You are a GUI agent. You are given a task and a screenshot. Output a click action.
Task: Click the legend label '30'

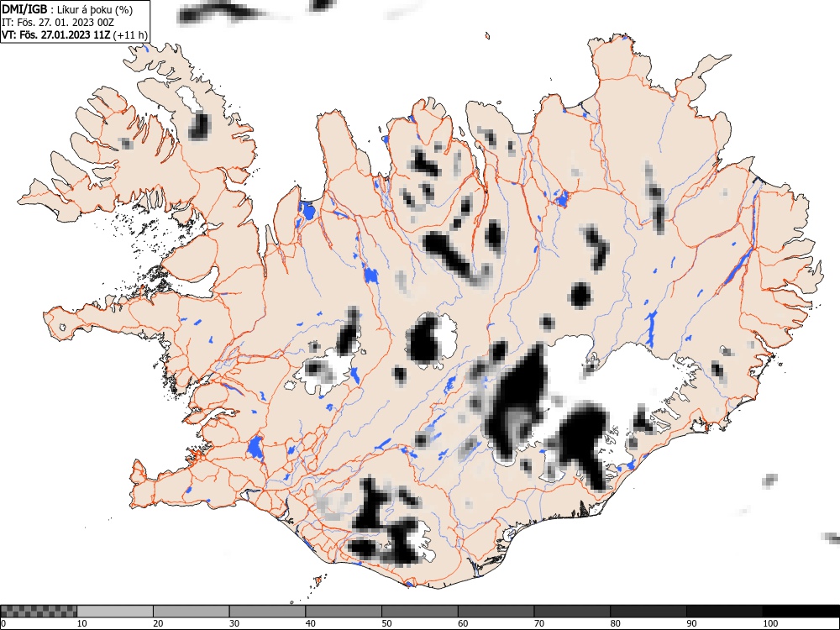[234, 623]
